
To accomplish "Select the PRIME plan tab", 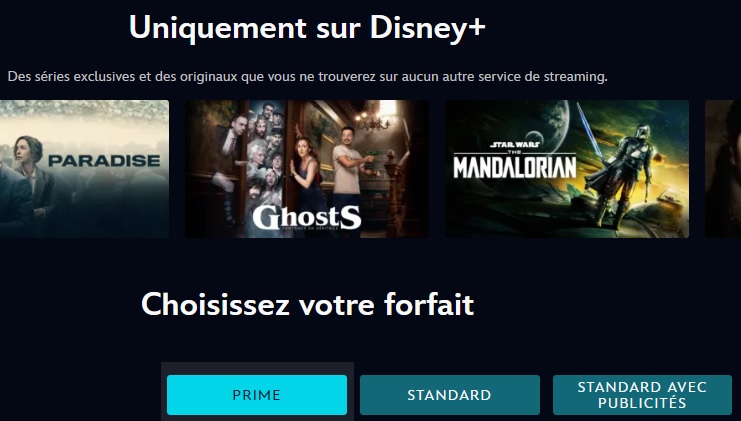I will (257, 395).
